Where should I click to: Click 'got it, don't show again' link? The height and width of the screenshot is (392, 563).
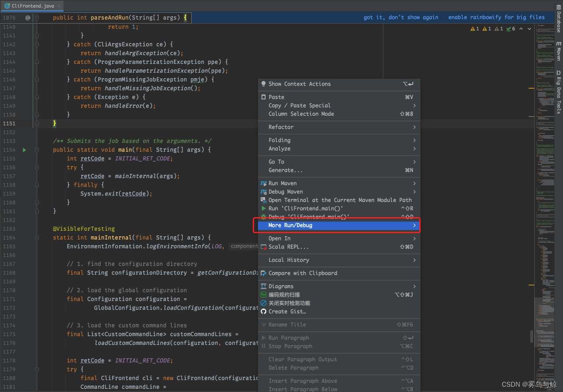coord(401,17)
